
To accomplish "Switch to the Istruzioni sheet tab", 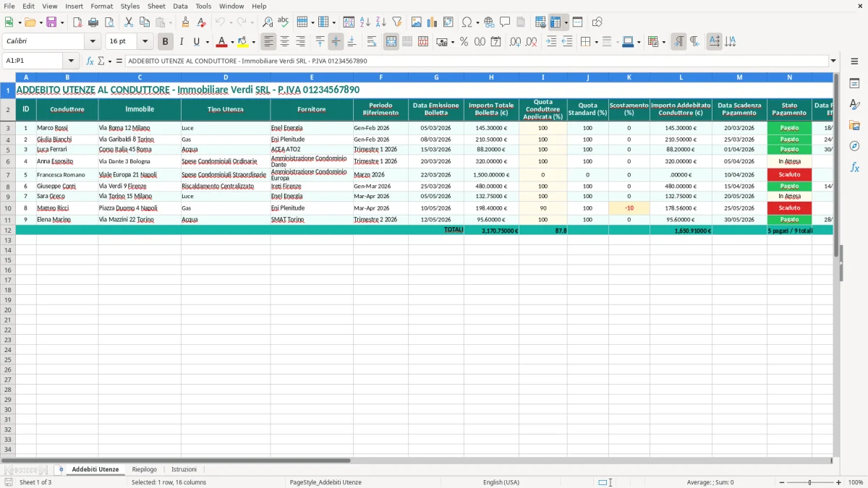I will 184,469.
